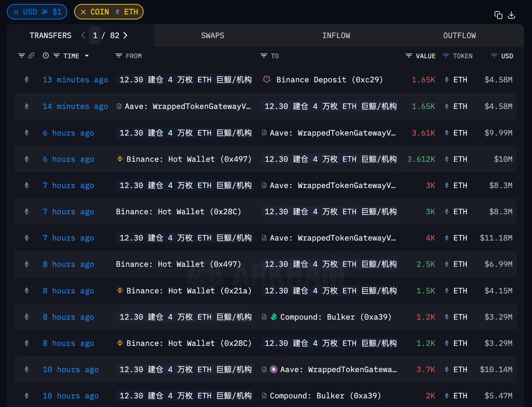Screen dimensions: 532x407
Task: Click the ETH token icon in the $10.14M row
Action: coord(446,369)
